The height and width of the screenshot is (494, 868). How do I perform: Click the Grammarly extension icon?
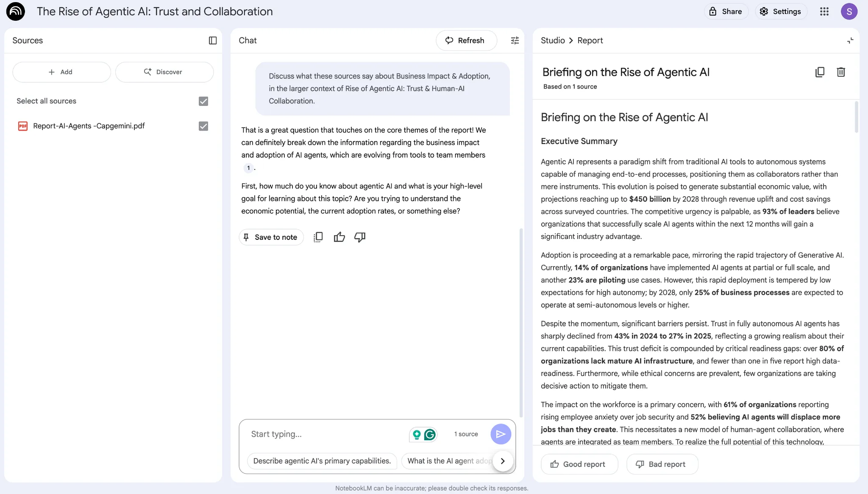pyautogui.click(x=430, y=434)
